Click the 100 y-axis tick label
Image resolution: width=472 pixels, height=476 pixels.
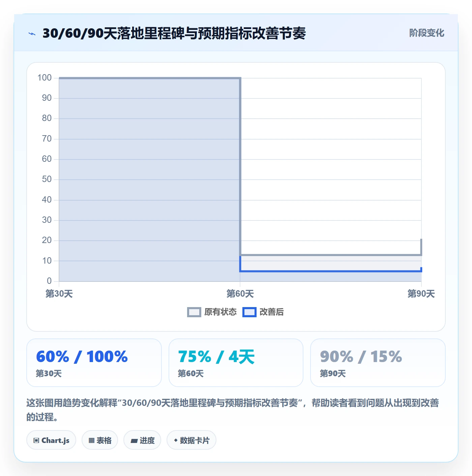coord(45,78)
